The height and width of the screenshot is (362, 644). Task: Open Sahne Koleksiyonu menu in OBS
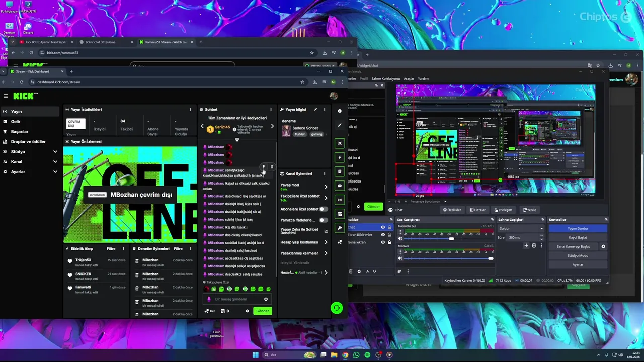pyautogui.click(x=386, y=79)
